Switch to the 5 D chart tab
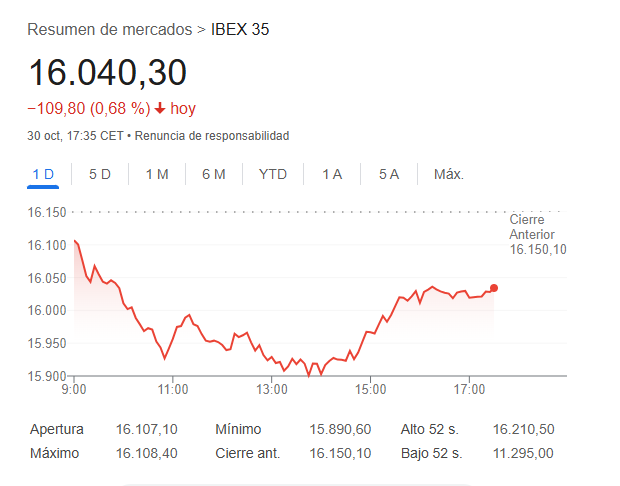This screenshot has height=486, width=620. pos(100,174)
